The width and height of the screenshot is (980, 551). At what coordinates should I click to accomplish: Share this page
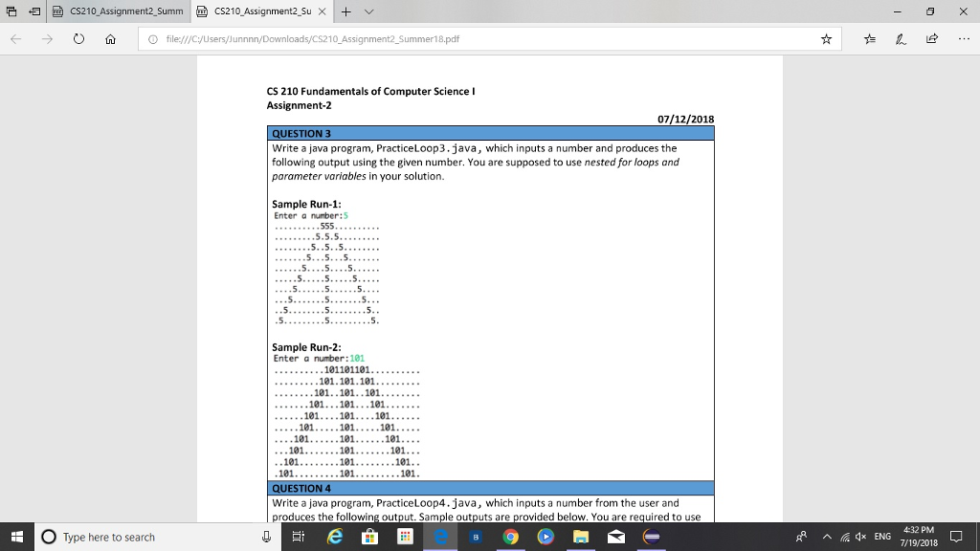(932, 38)
